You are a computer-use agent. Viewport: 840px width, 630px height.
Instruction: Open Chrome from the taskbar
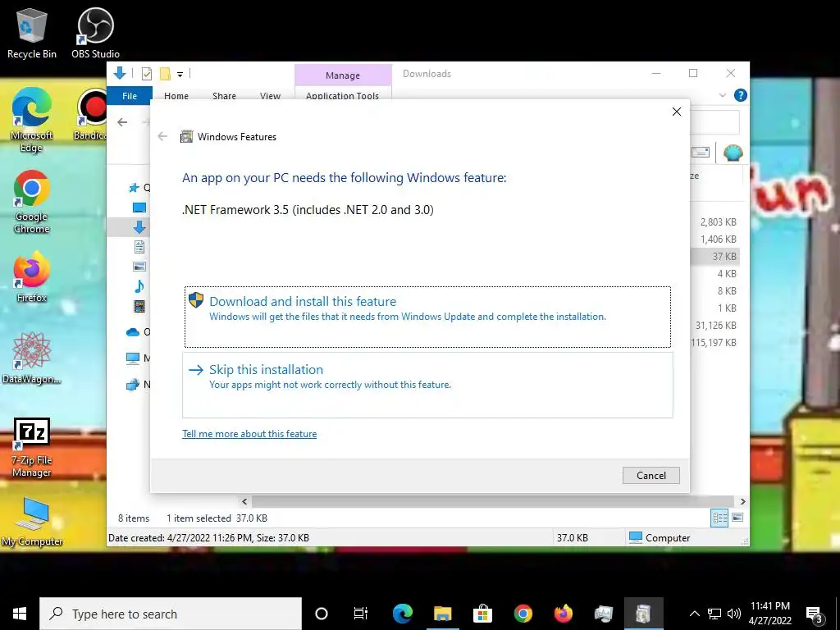click(x=523, y=614)
